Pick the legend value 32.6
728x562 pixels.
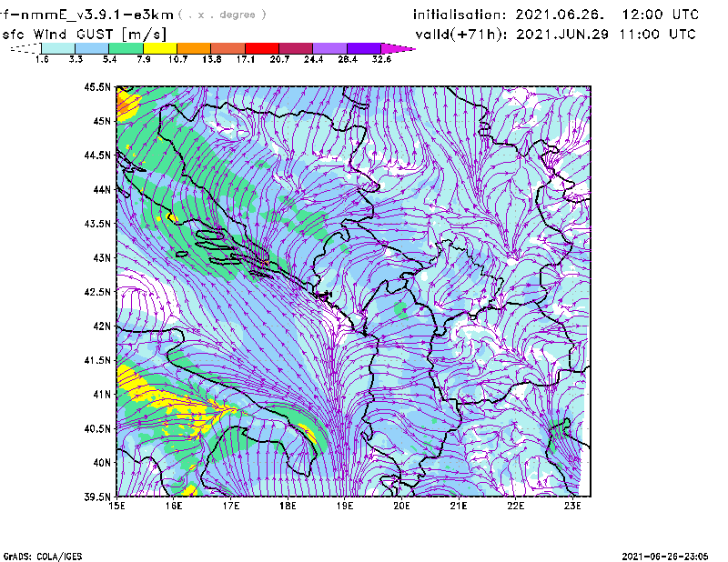coord(381,59)
